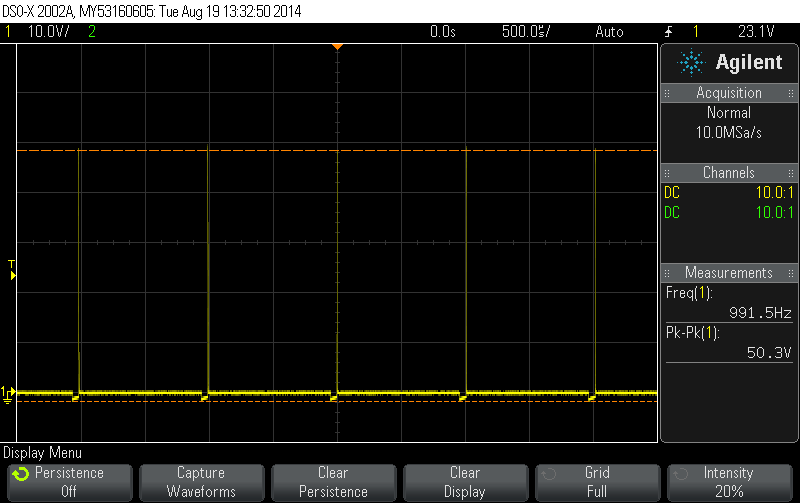Click the Persistence rotary knob icon
This screenshot has width=800, height=503.
pyautogui.click(x=21, y=474)
